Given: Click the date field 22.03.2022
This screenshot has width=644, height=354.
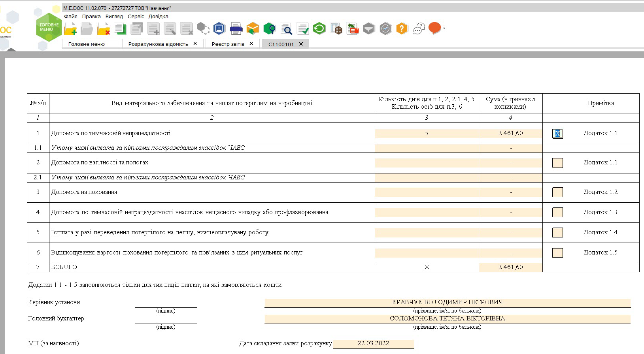Looking at the screenshot, I should click(374, 343).
